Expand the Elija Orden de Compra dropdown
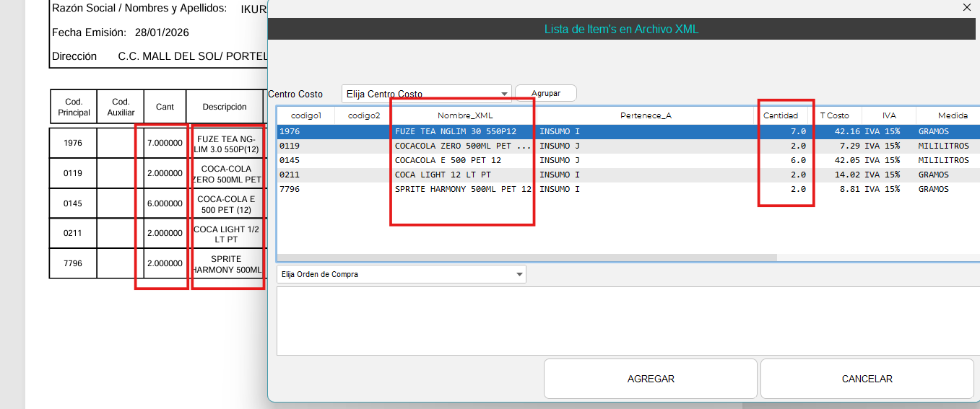This screenshot has width=980, height=409. click(x=401, y=274)
